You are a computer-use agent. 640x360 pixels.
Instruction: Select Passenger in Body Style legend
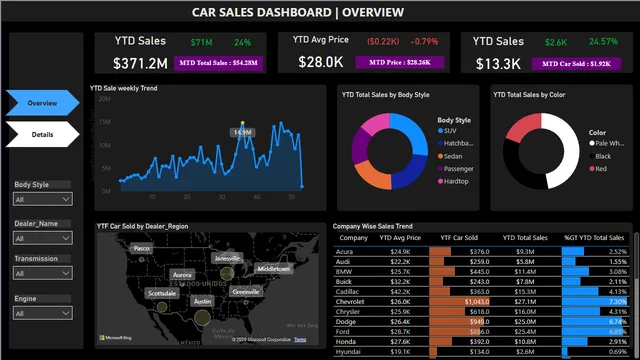(456, 169)
